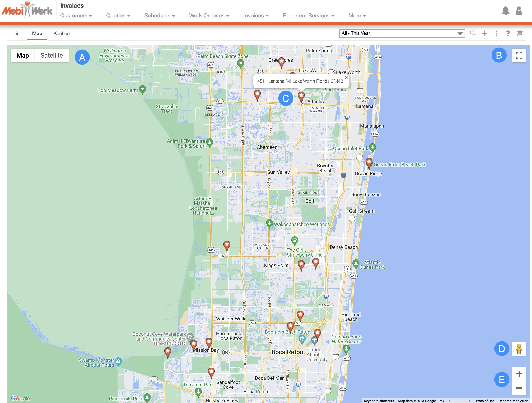Click the Terms of Use link
This screenshot has height=403, width=532.
tap(484, 401)
